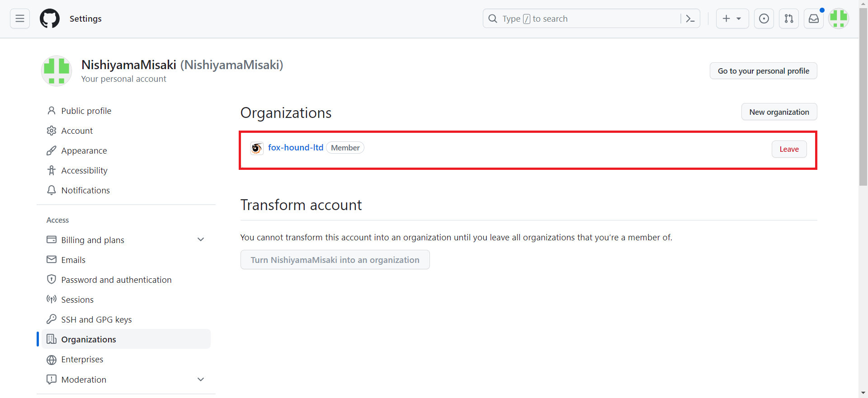Click the fox-hound-ltd organization avatar
This screenshot has width=868, height=398.
257,148
